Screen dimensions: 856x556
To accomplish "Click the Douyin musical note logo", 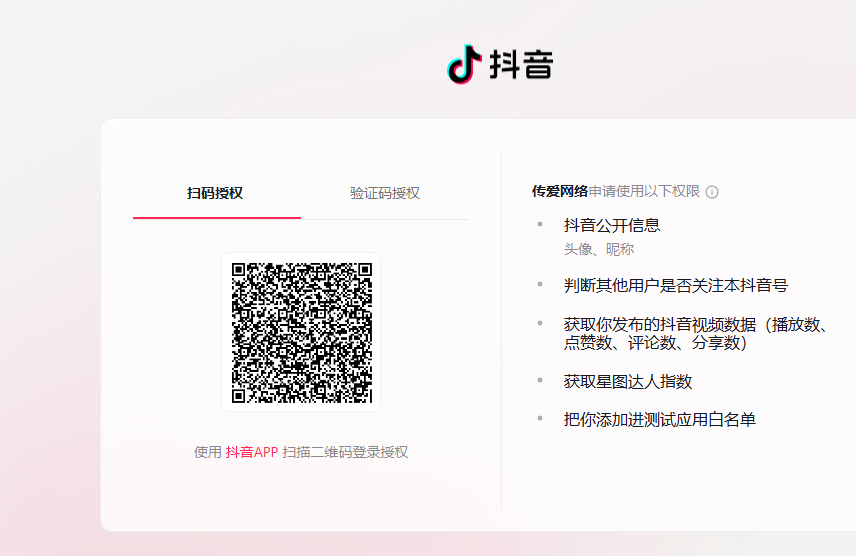I will pos(464,64).
